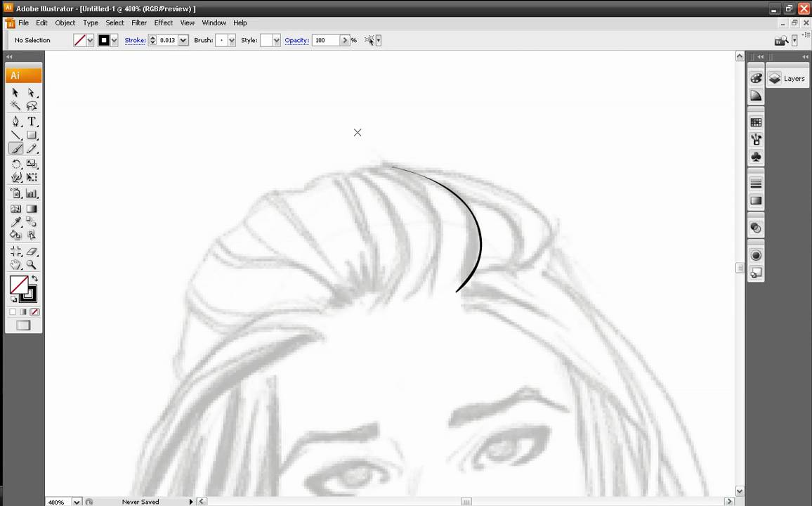Select the Hand tool
The height and width of the screenshot is (506, 812).
(x=15, y=265)
